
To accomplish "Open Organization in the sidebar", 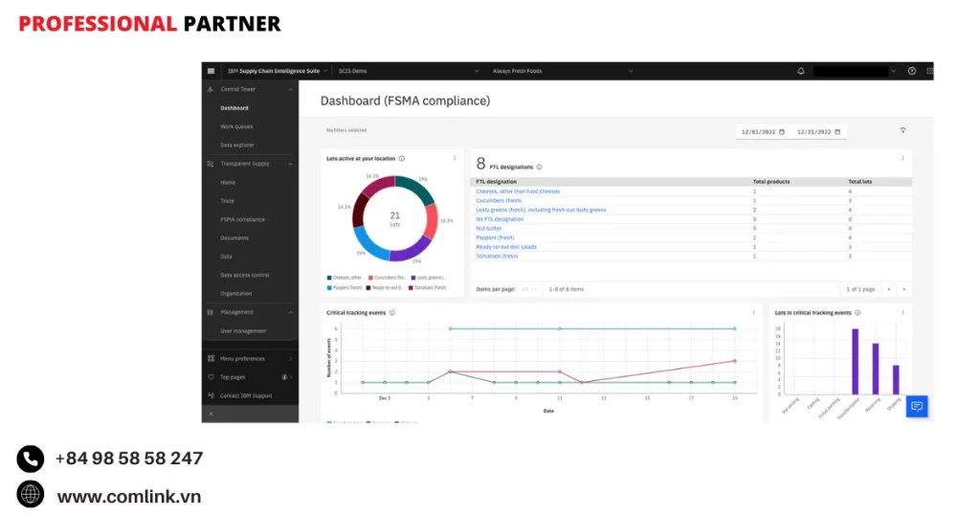I will click(235, 294).
